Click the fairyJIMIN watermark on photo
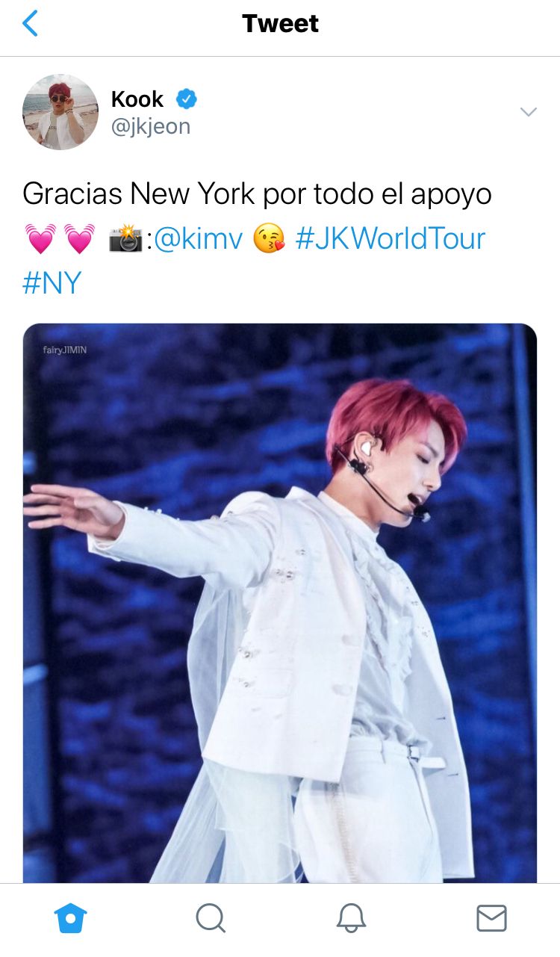Screen dimensions: 560x957 tap(65, 349)
